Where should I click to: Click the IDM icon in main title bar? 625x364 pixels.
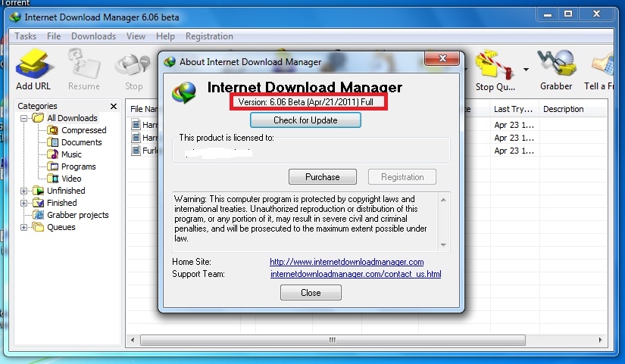(x=15, y=17)
